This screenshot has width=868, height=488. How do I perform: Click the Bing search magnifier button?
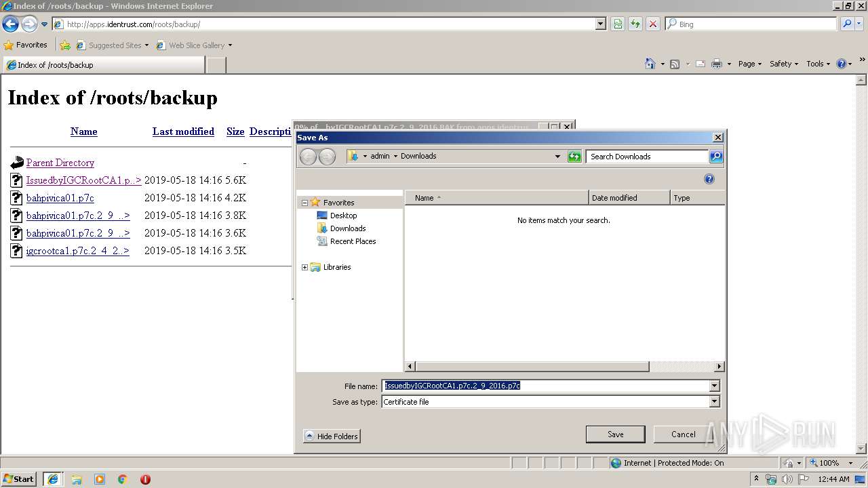(x=847, y=24)
